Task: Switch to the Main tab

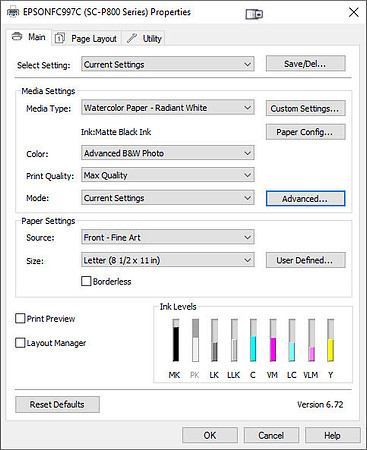Action: click(29, 37)
